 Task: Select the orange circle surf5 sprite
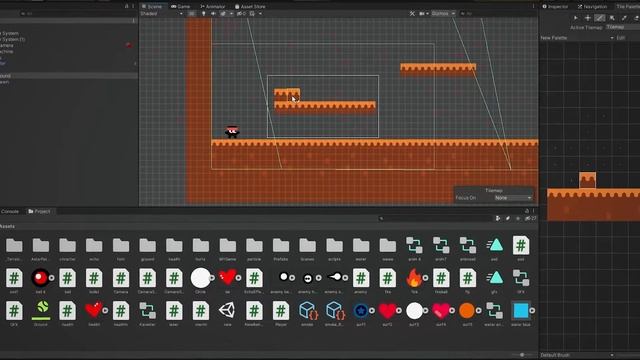pos(467,311)
